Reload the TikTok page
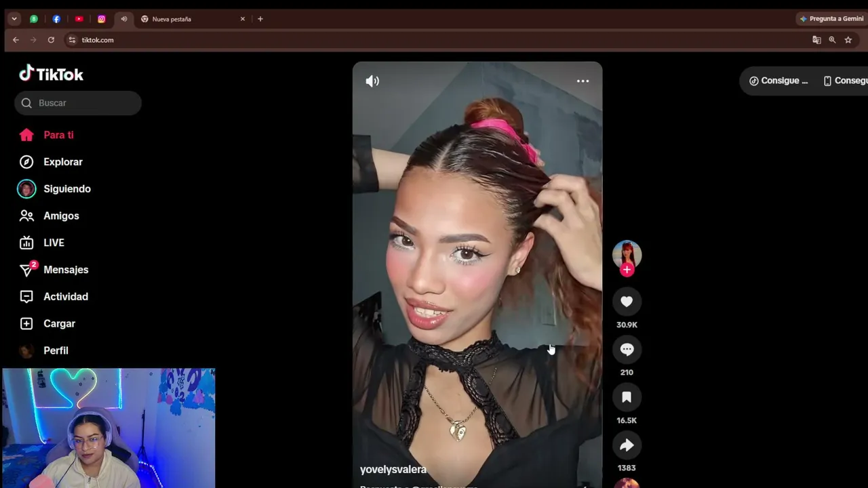This screenshot has width=868, height=488. pyautogui.click(x=51, y=40)
